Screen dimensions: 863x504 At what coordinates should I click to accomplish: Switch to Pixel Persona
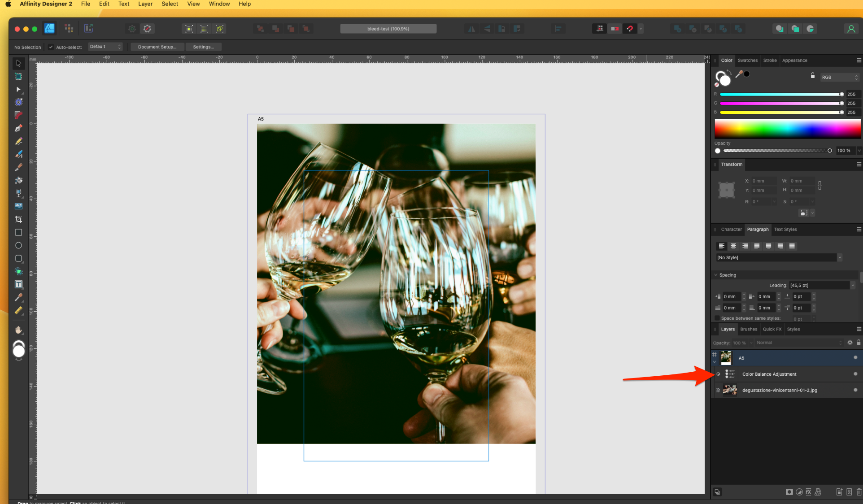[x=69, y=28]
